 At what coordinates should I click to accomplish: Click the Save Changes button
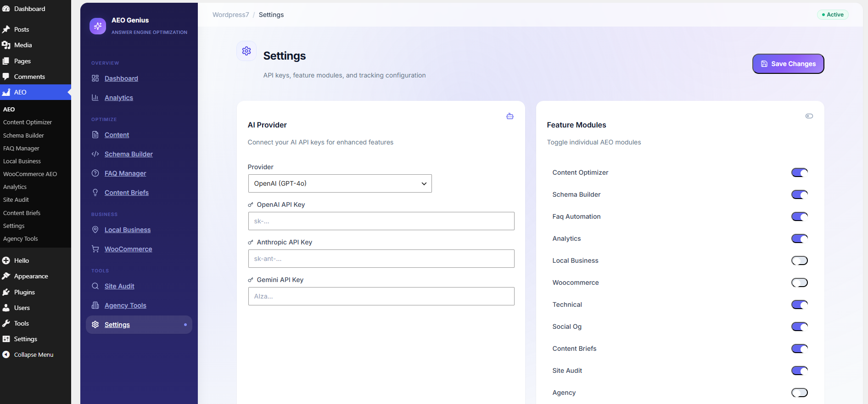click(x=788, y=64)
